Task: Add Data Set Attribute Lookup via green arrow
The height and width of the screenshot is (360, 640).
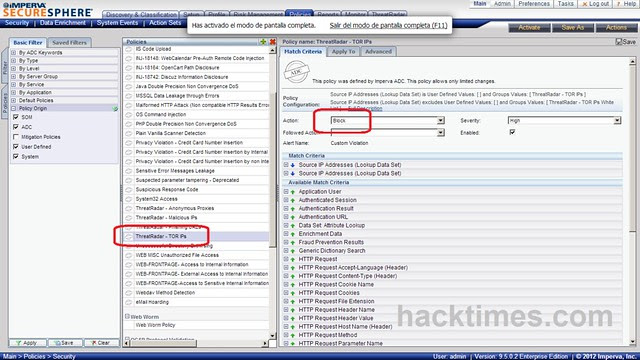Action: coord(293,226)
